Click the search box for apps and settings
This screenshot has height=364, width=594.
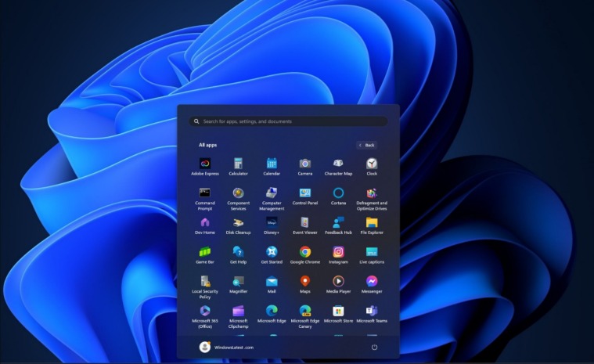[x=288, y=121]
